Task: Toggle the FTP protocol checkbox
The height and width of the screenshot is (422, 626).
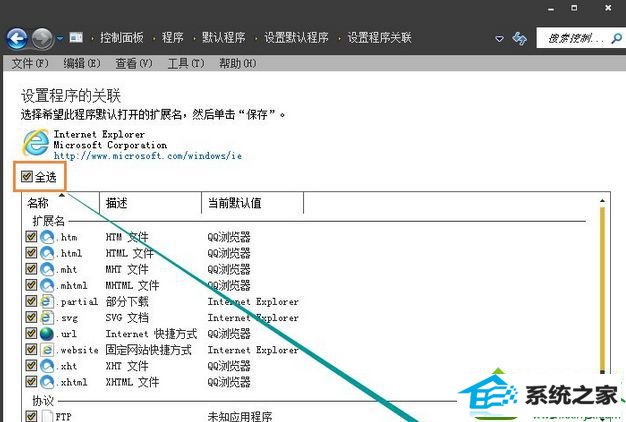Action: [x=31, y=416]
